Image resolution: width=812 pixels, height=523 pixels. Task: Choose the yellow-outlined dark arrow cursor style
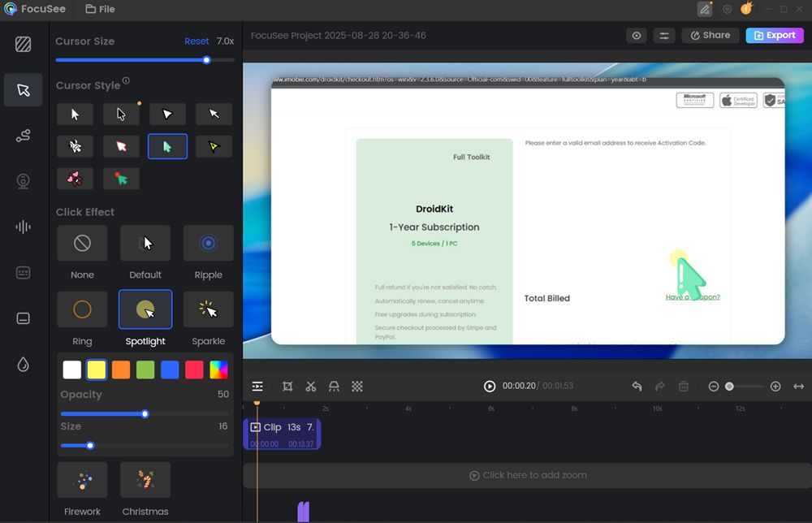[x=214, y=146]
